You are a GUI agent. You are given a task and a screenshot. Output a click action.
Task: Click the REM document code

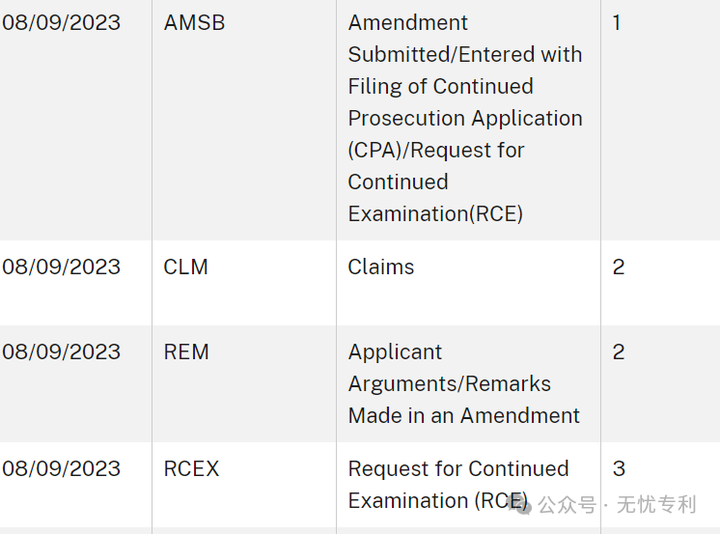click(x=186, y=352)
